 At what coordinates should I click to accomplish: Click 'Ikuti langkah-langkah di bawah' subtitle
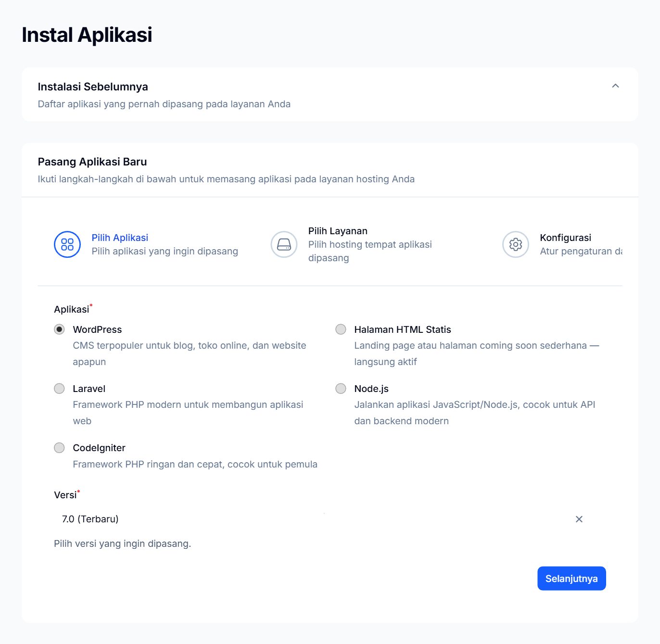click(226, 179)
